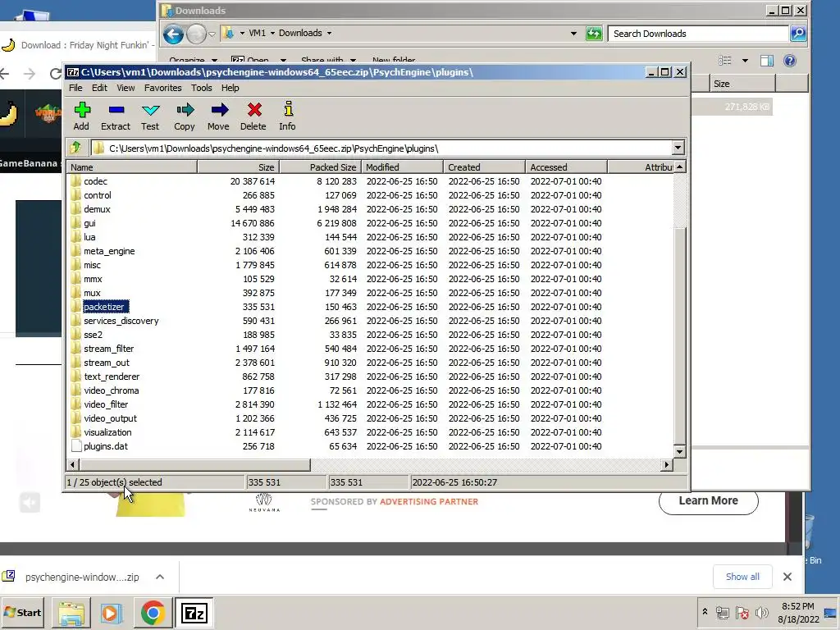Click the Add toolbar icon in 7-Zip

[81, 111]
